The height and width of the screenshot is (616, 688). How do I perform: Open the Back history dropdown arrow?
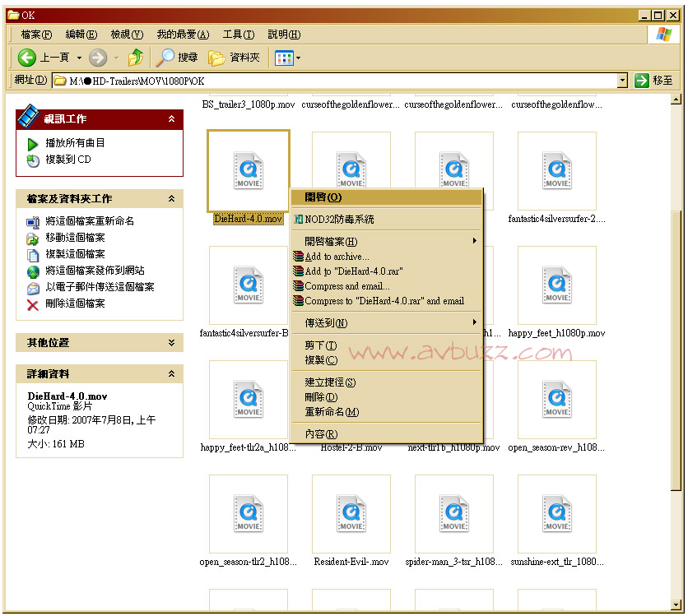79,58
